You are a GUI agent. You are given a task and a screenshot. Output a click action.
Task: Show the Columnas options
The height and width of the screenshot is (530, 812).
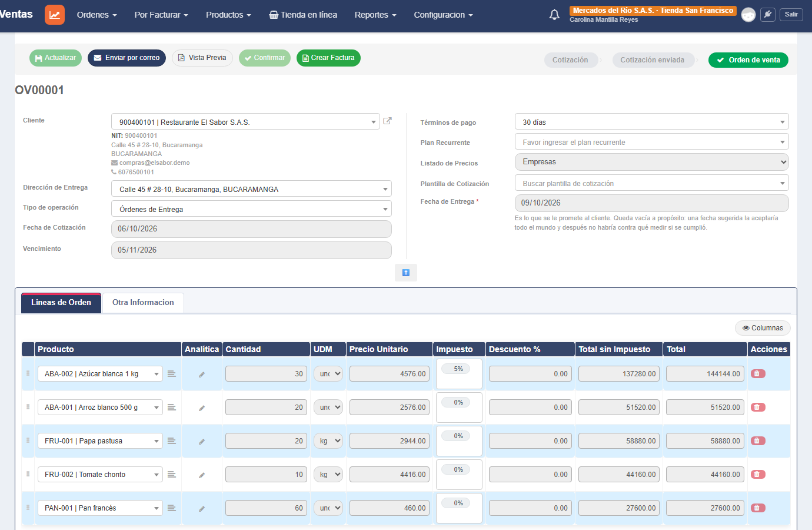pos(763,328)
